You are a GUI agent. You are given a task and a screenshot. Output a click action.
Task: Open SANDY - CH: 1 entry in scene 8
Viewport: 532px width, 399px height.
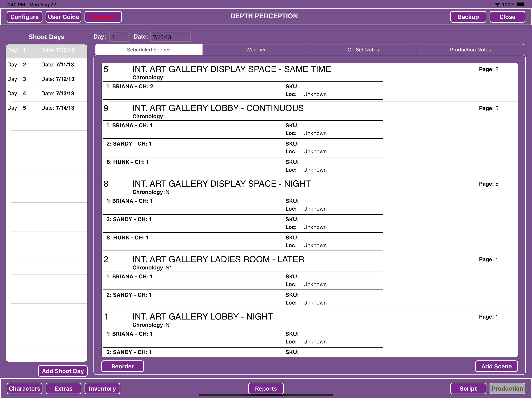tap(243, 224)
